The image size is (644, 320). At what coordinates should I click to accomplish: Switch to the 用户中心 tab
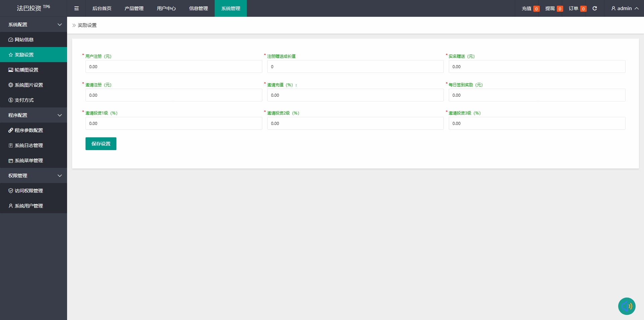(x=166, y=8)
